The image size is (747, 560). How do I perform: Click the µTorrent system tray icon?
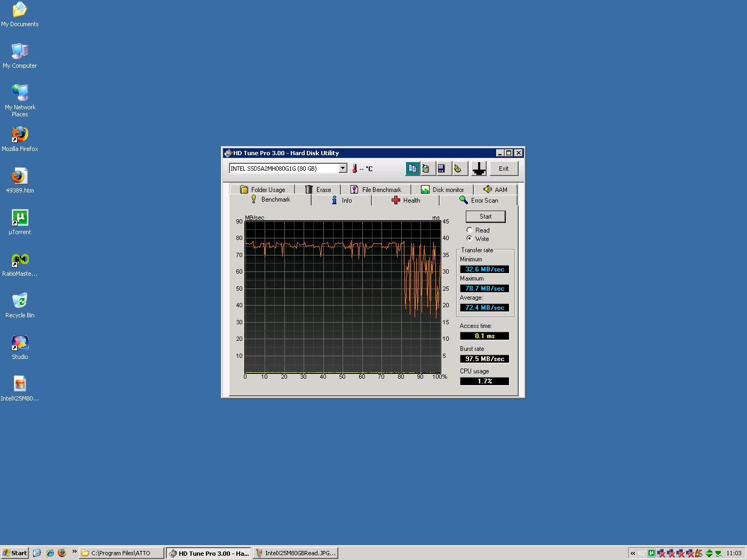[651, 553]
